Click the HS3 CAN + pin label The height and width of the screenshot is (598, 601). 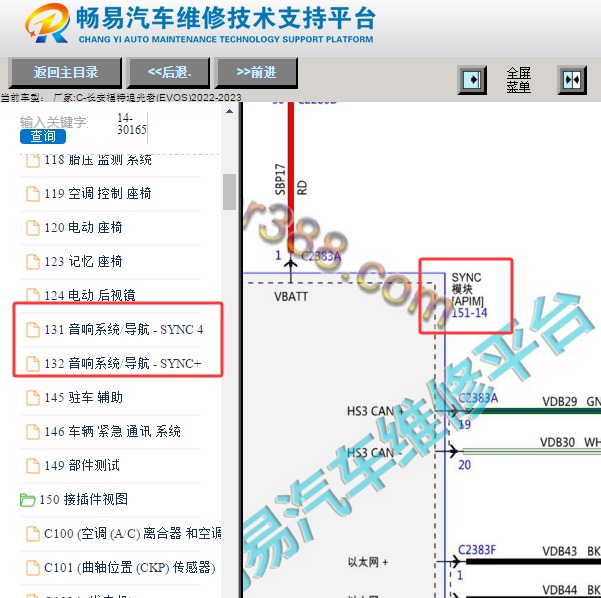(375, 412)
